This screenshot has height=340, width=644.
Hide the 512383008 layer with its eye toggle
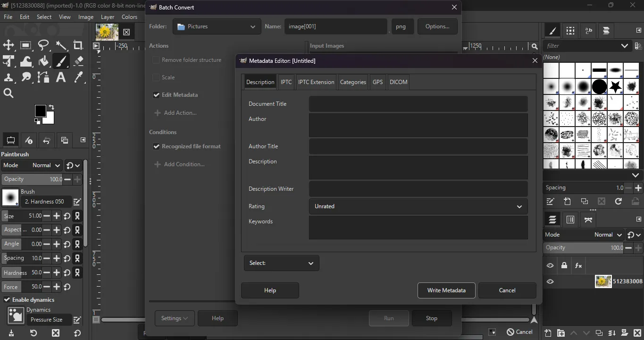tap(550, 281)
